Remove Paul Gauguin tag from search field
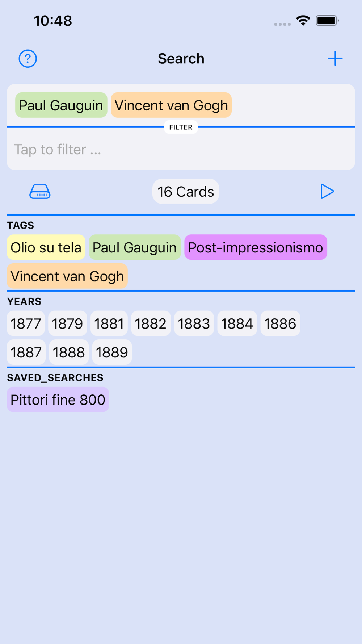The image size is (362, 644). click(x=61, y=105)
